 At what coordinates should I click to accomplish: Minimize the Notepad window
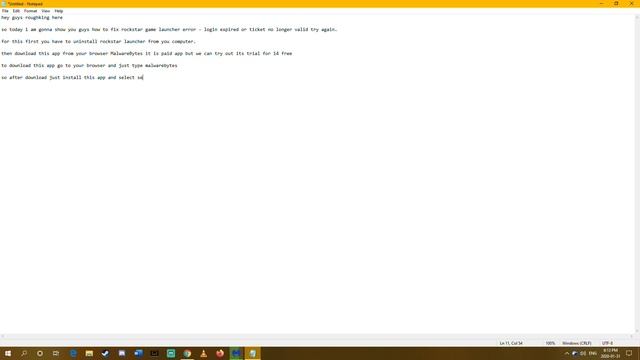pos(601,4)
